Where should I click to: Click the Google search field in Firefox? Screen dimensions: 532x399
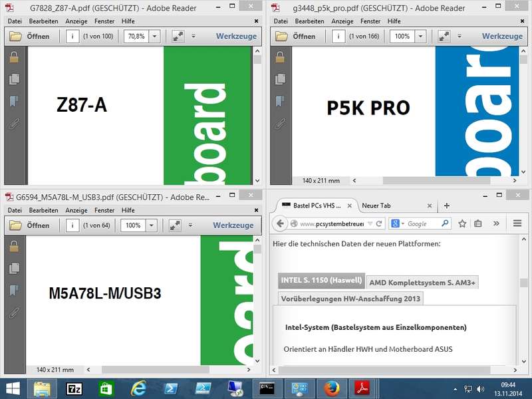pos(424,223)
